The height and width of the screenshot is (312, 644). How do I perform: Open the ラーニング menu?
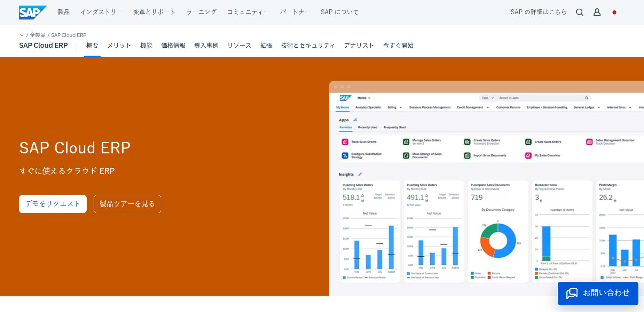coord(202,12)
